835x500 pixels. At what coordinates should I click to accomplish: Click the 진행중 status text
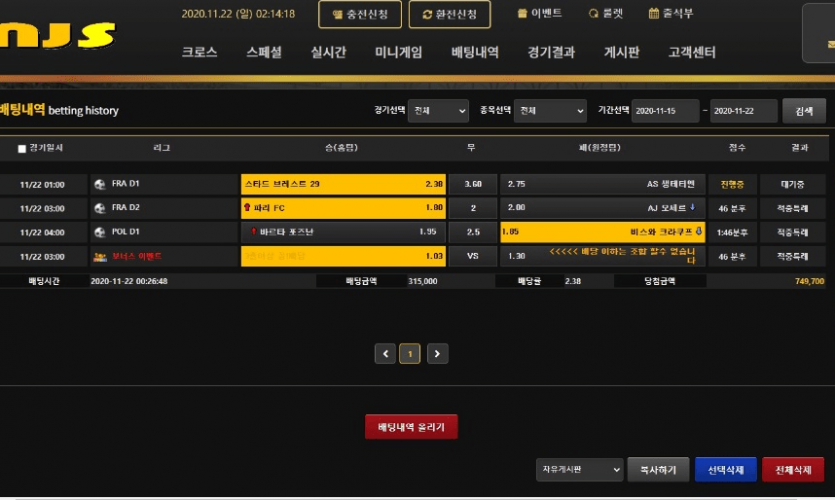point(732,184)
